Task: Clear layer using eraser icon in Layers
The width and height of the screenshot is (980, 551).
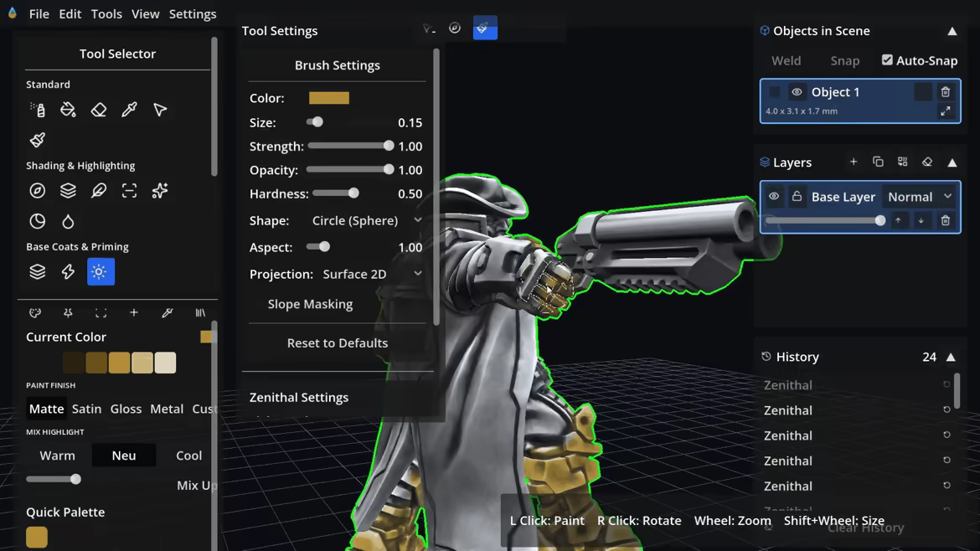Action: [x=927, y=162]
